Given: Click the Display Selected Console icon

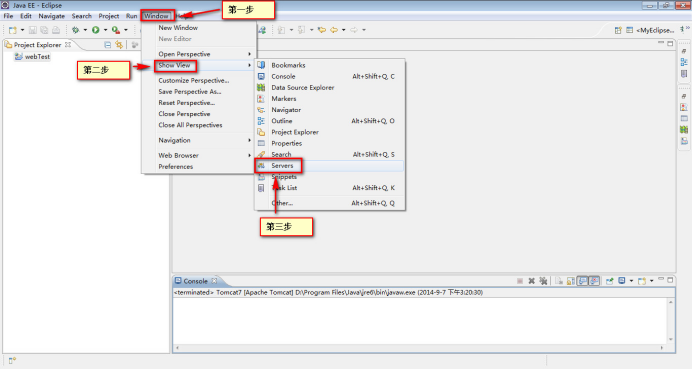Looking at the screenshot, I should click(x=622, y=280).
